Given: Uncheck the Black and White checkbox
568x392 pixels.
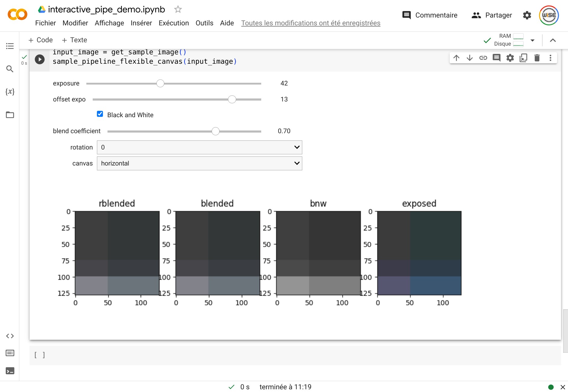Looking at the screenshot, I should (100, 114).
